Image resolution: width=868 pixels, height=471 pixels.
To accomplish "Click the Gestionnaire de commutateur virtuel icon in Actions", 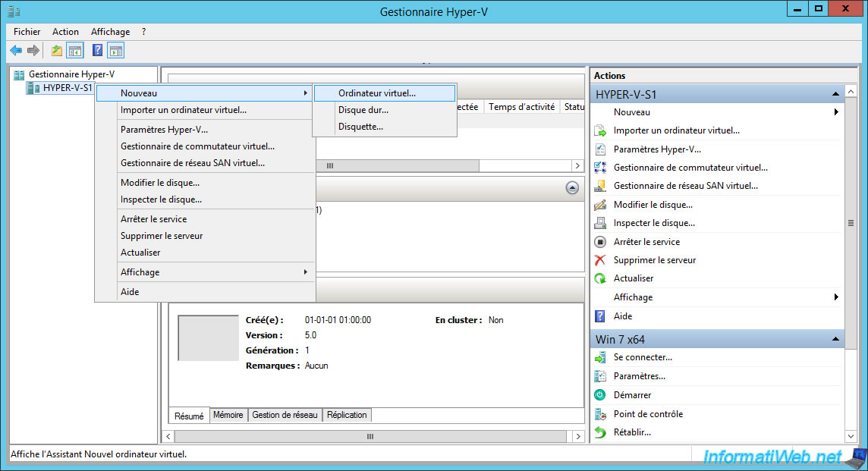I will click(x=600, y=167).
